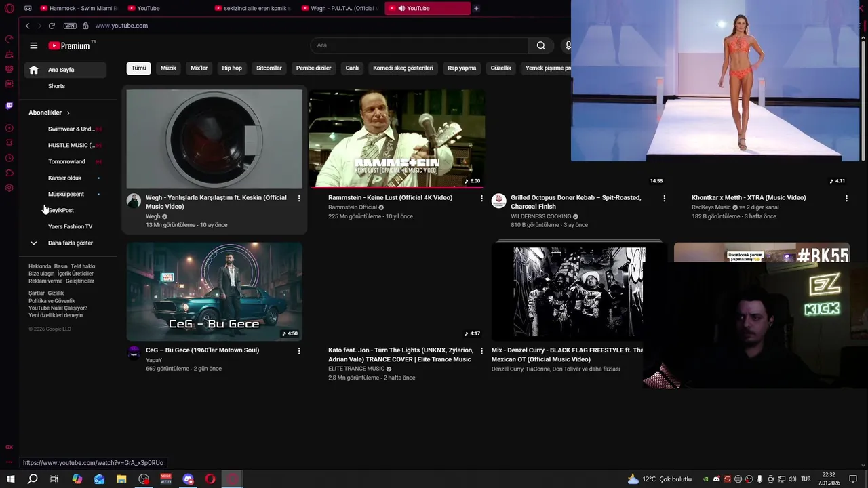This screenshot has height=488, width=868.
Task: Open options menu for Rammstein video
Action: [x=481, y=198]
